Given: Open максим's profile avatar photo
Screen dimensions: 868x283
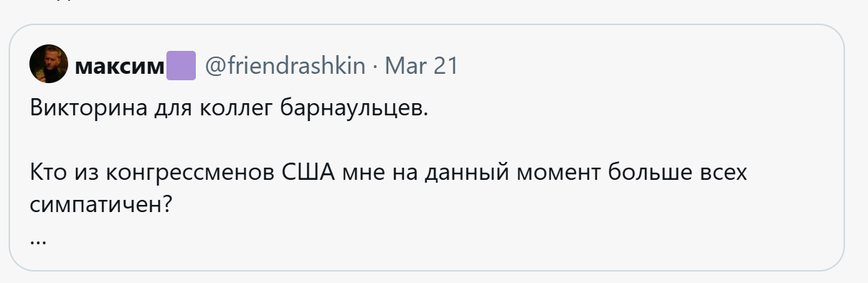Looking at the screenshot, I should 49,64.
